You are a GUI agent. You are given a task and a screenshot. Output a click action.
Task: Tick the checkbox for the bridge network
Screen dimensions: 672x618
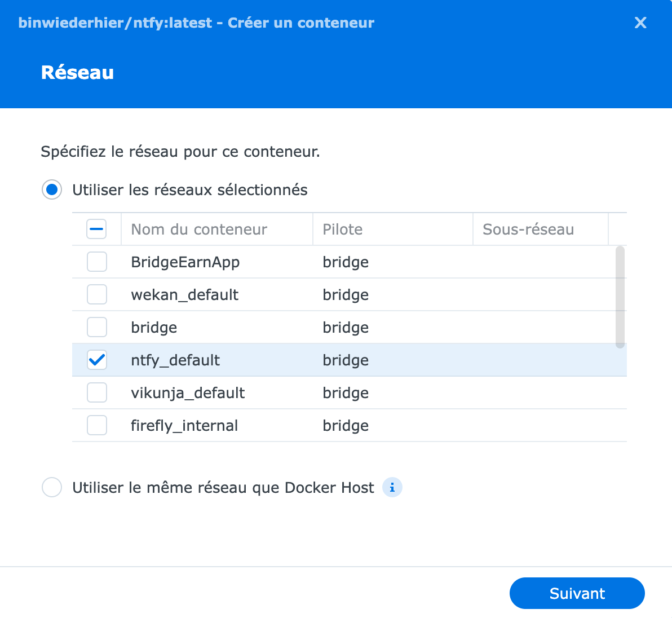click(97, 327)
